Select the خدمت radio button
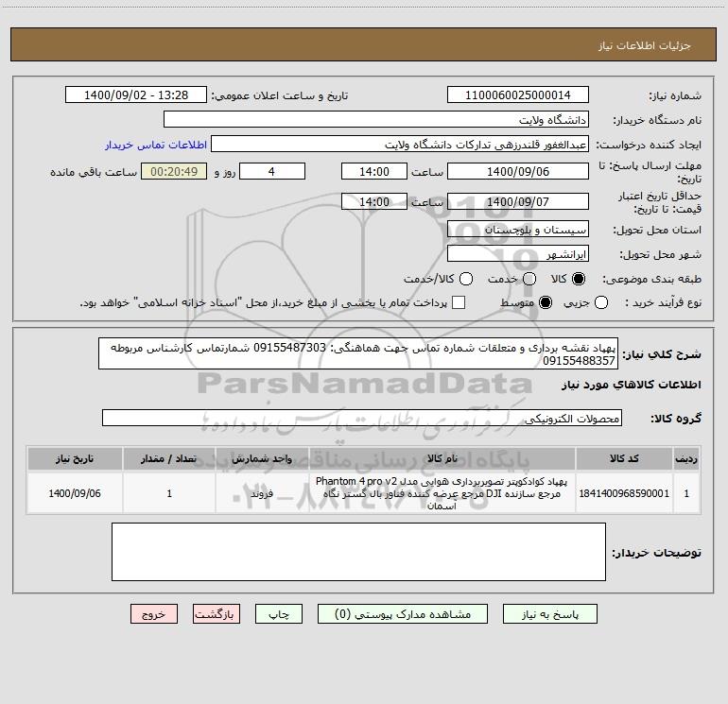 click(529, 279)
